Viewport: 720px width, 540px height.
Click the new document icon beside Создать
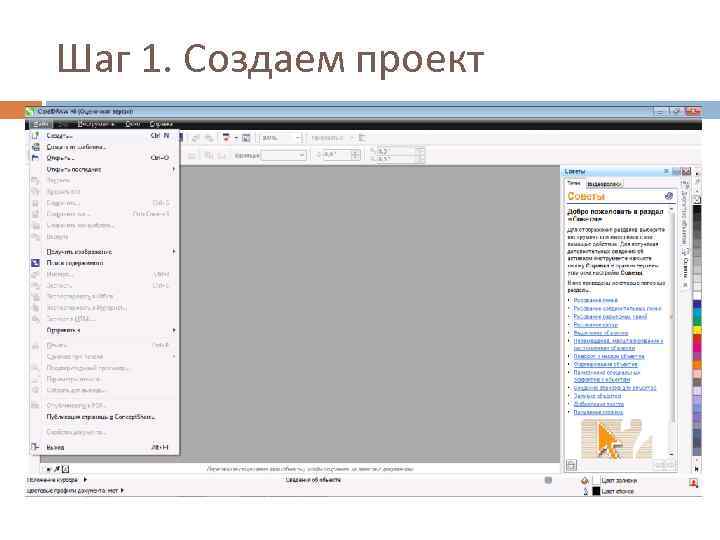click(35, 135)
